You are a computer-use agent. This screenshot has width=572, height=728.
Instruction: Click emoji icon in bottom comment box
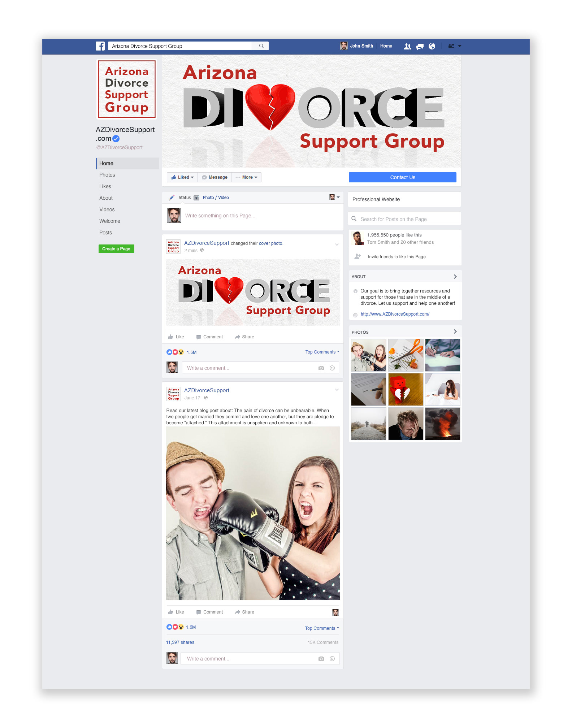(x=332, y=659)
